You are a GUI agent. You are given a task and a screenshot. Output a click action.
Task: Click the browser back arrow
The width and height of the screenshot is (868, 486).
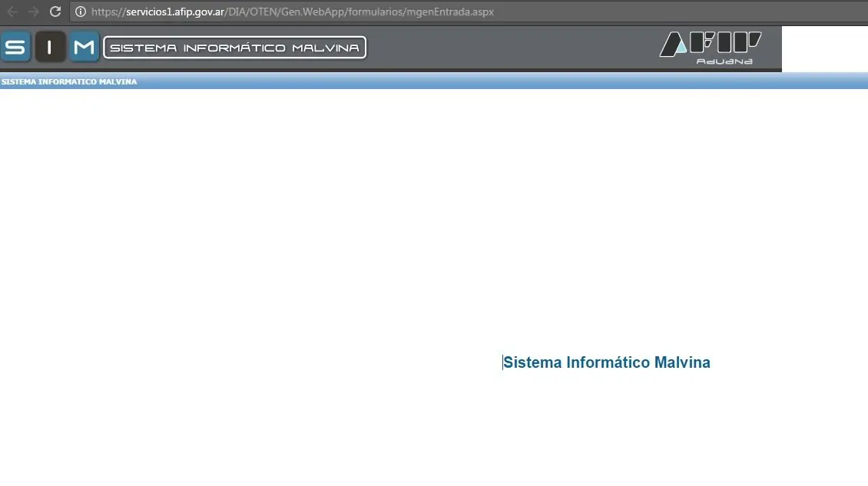(12, 12)
